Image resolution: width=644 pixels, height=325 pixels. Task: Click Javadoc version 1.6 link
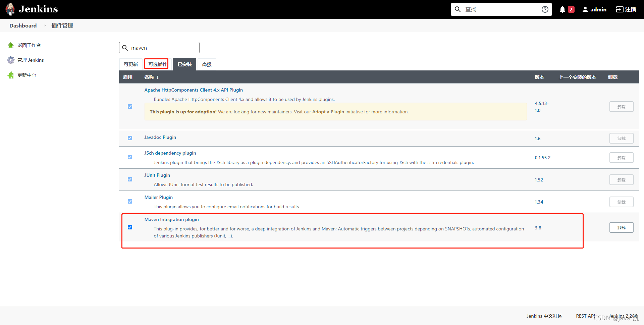pos(538,139)
